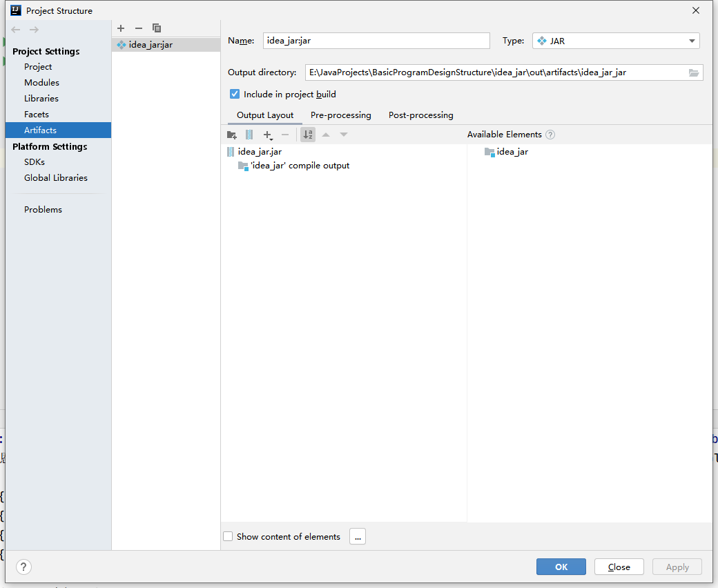This screenshot has height=588, width=718.
Task: Enable Show content of elements checkbox
Action: 228,536
